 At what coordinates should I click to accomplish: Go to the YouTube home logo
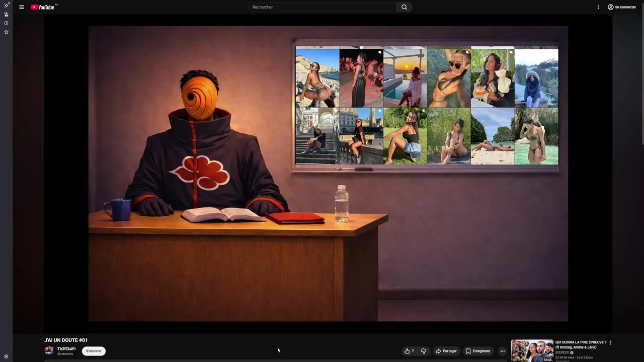[x=43, y=7]
